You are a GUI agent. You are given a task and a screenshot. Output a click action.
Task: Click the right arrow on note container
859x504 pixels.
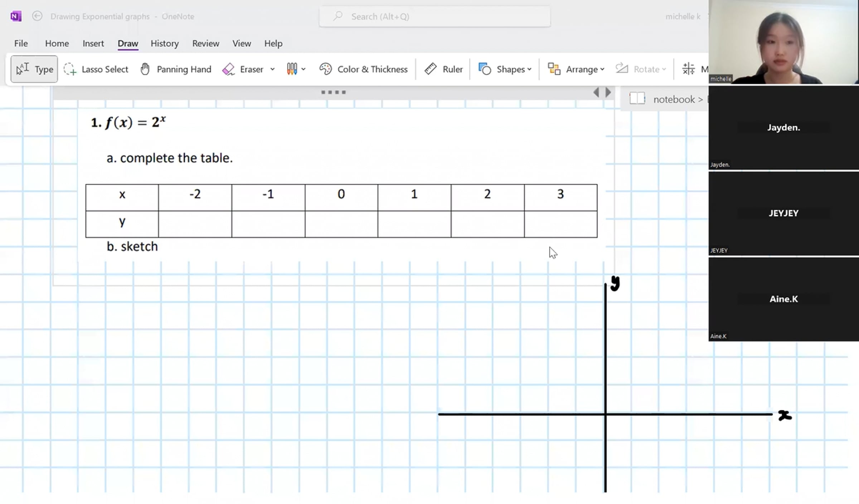[x=608, y=92]
